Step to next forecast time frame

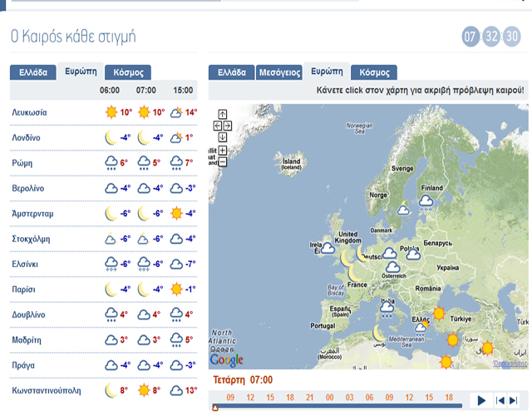[514, 400]
